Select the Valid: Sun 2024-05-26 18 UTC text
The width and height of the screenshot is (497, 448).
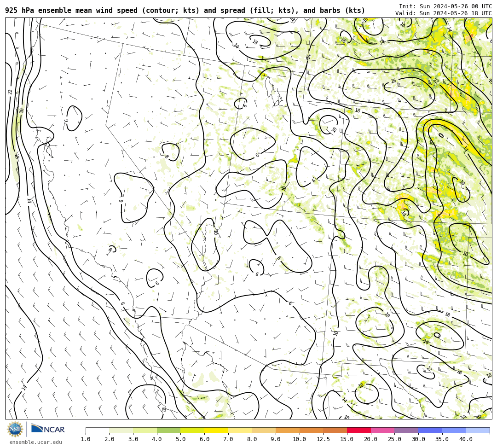click(x=444, y=13)
